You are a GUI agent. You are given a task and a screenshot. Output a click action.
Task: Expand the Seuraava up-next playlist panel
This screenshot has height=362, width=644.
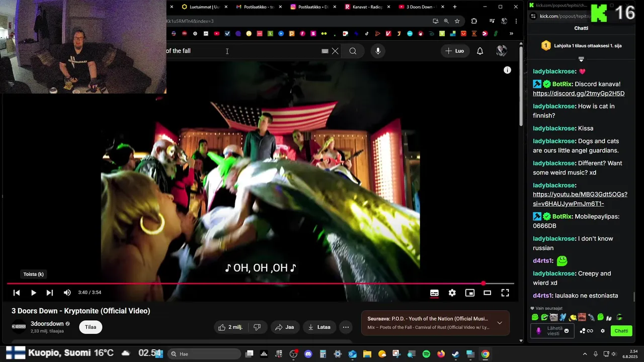click(x=500, y=323)
